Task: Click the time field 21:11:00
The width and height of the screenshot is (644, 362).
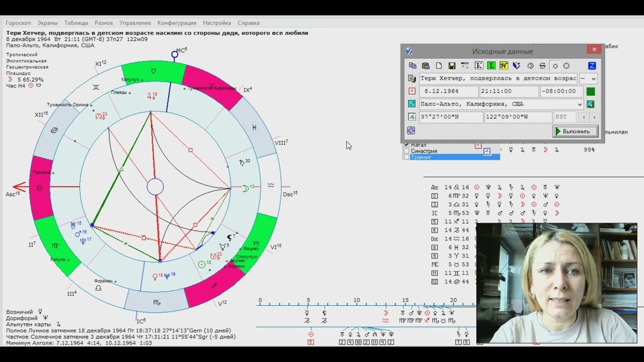Action: coord(509,92)
